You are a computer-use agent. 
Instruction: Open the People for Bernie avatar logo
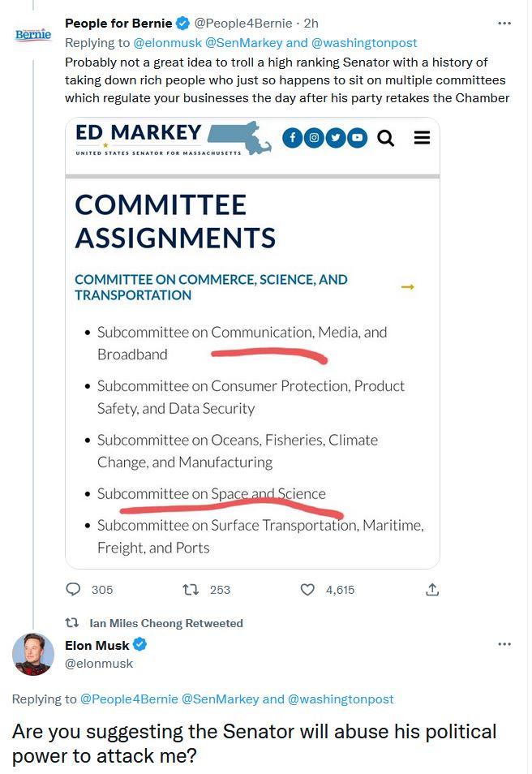point(33,35)
